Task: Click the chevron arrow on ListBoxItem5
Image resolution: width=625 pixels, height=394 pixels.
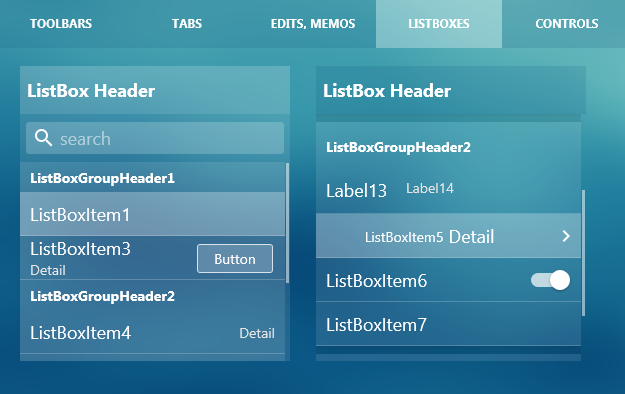Action: (566, 236)
